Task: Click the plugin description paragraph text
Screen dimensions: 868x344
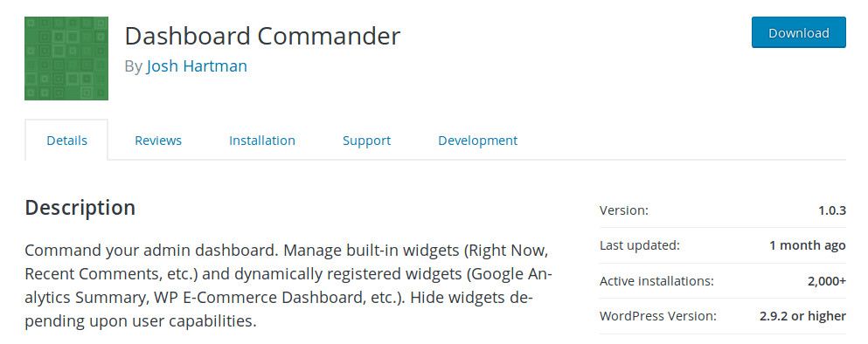Action: point(288,286)
